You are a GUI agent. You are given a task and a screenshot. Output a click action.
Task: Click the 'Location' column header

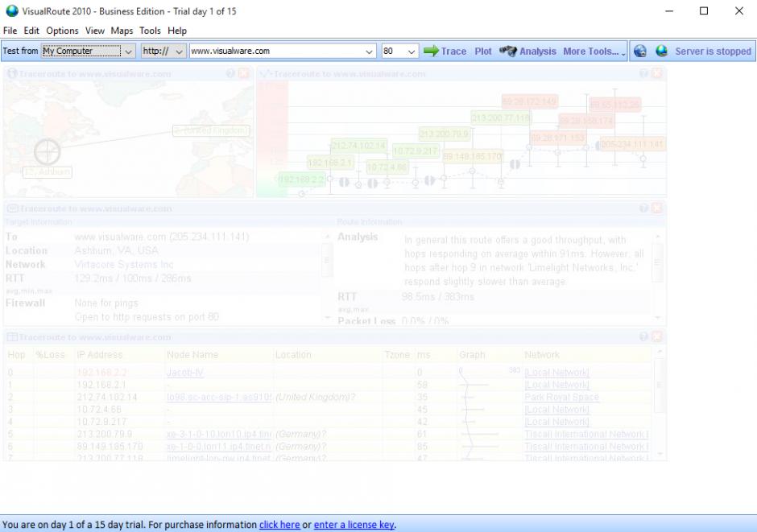click(293, 354)
